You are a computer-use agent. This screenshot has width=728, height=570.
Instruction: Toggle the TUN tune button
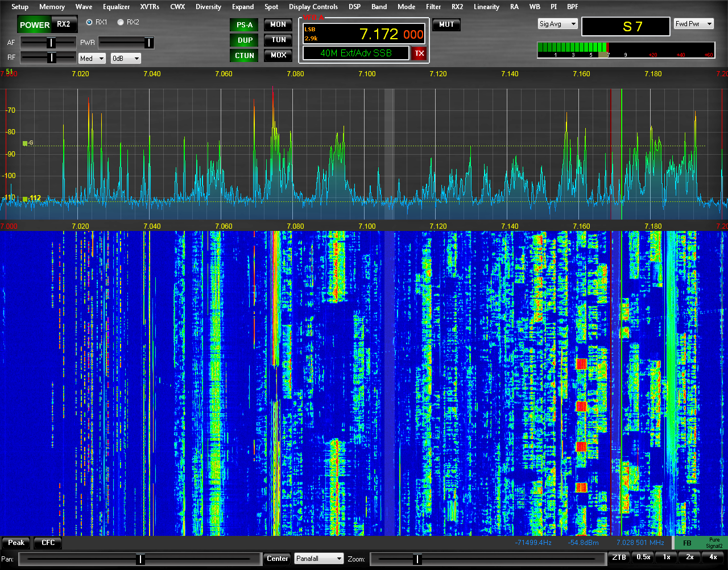pyautogui.click(x=278, y=40)
